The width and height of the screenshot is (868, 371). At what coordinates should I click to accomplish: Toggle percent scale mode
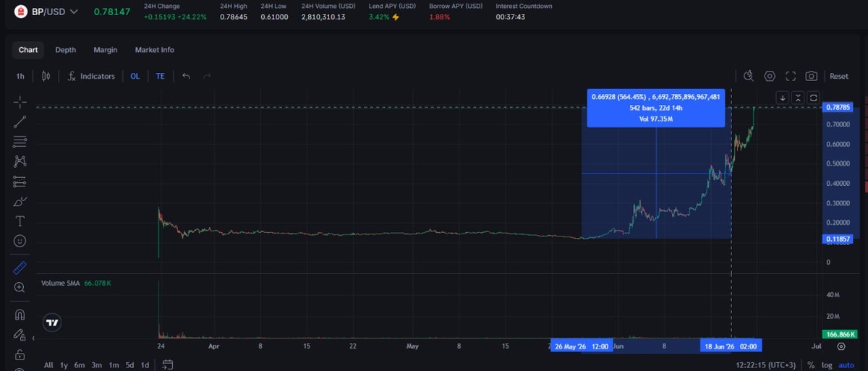811,365
